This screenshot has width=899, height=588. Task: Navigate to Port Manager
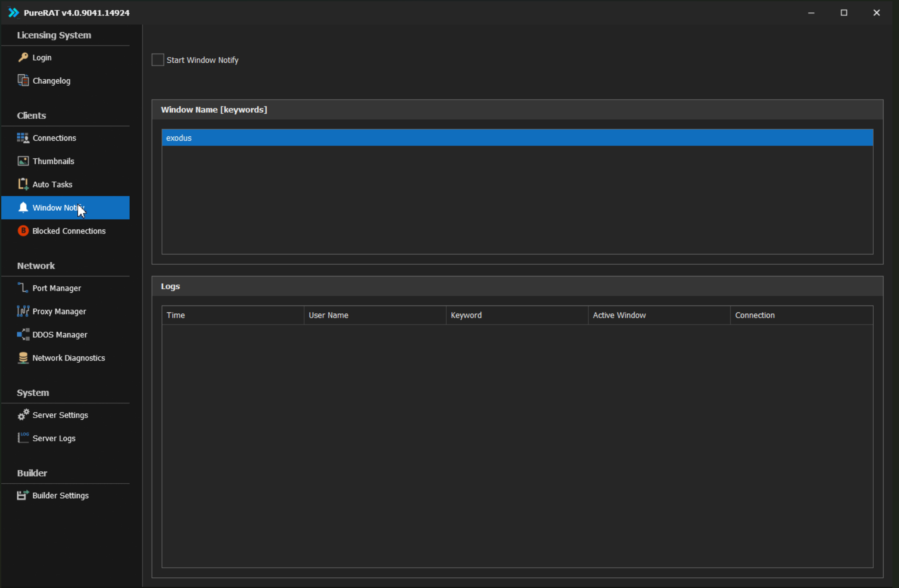pyautogui.click(x=65, y=288)
